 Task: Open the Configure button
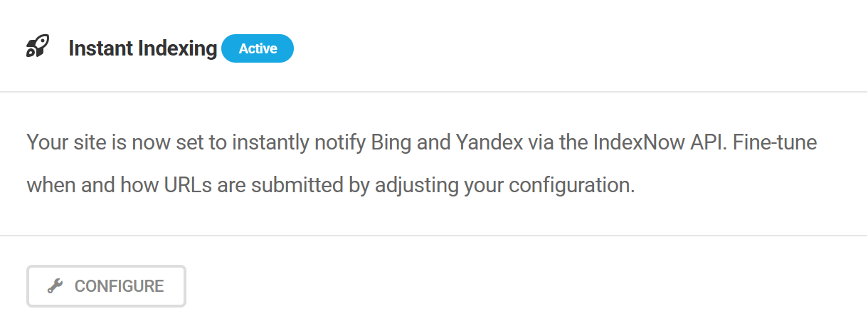[106, 286]
